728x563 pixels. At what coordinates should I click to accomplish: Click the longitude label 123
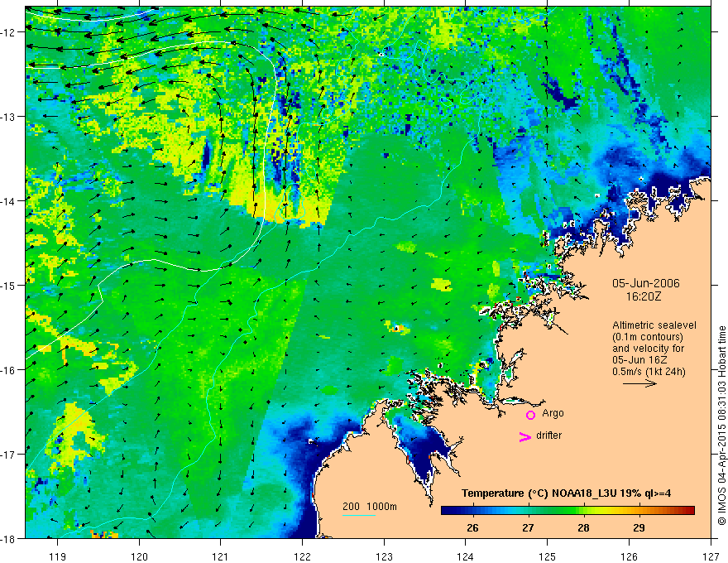pyautogui.click(x=384, y=556)
